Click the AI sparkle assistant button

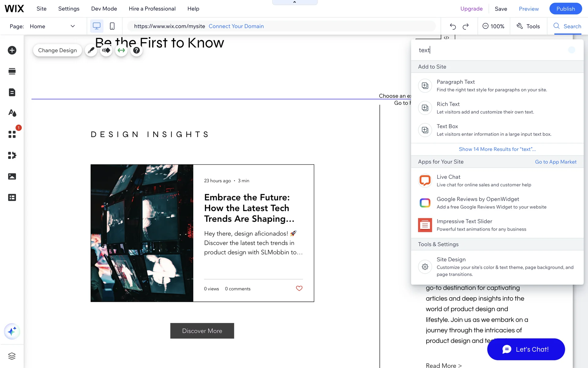[x=12, y=332]
